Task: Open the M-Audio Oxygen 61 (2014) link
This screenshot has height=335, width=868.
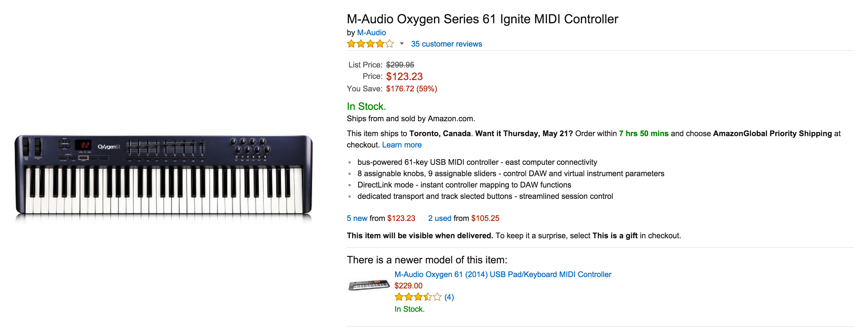Action: click(x=502, y=274)
